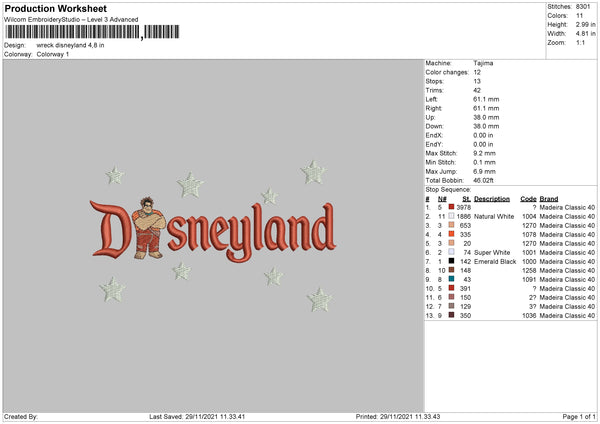Viewport: 600px width, 424px height.
Task: Click the 'Natural White' description text
Action: (494, 217)
